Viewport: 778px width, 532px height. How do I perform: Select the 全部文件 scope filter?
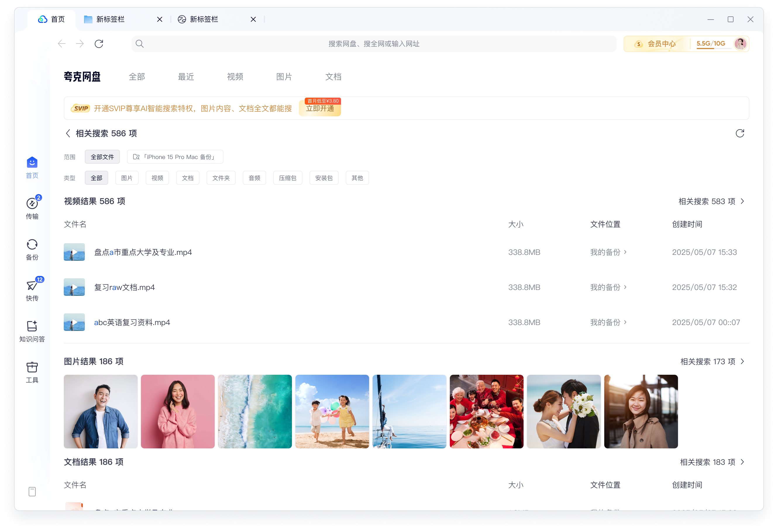pyautogui.click(x=102, y=157)
